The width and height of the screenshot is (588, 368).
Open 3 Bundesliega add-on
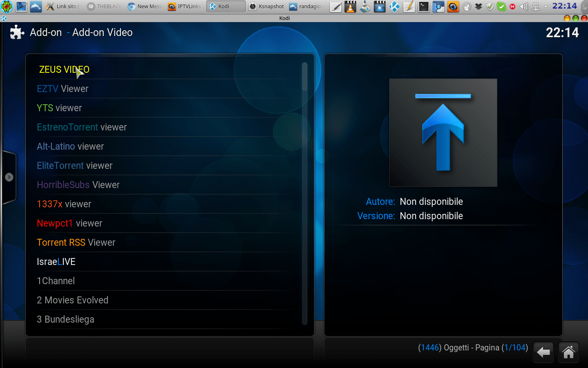[169, 319]
